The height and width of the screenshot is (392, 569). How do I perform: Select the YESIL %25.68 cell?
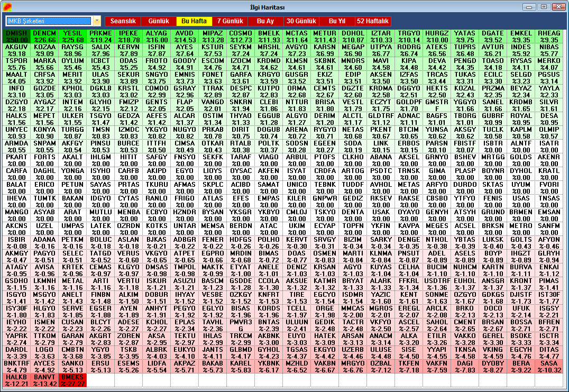[x=72, y=37]
